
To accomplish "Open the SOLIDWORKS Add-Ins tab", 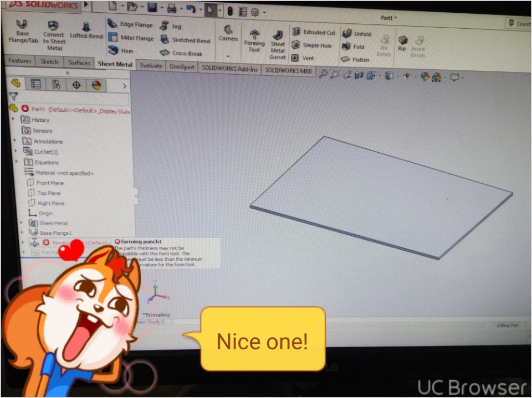I will tap(229, 69).
